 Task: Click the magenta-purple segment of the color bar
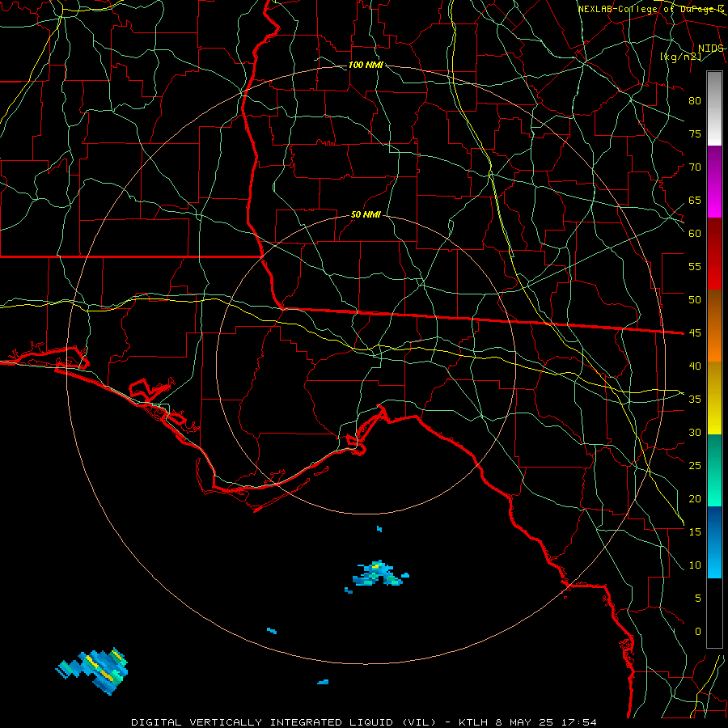click(714, 181)
